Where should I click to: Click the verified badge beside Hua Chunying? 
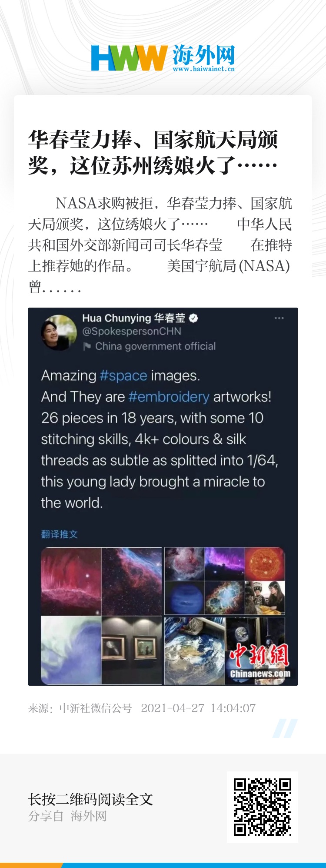click(x=194, y=318)
